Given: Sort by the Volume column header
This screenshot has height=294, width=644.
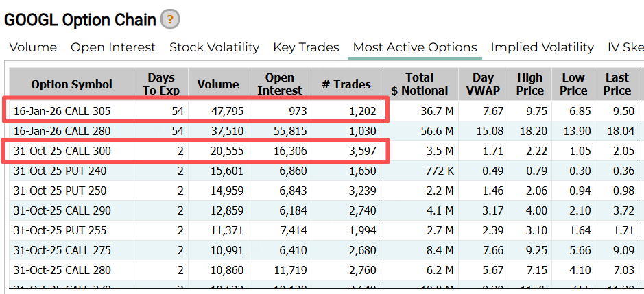Looking at the screenshot, I should click(x=218, y=84).
